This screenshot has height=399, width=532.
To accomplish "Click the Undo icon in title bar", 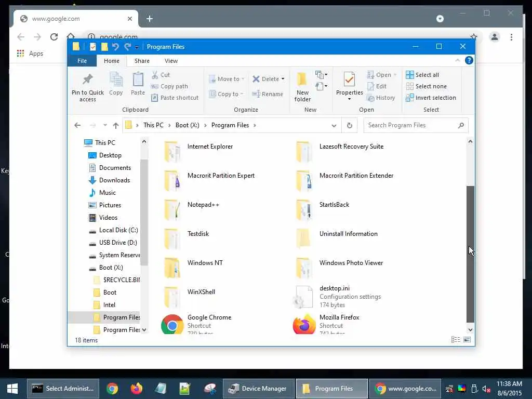I will click(x=115, y=46).
